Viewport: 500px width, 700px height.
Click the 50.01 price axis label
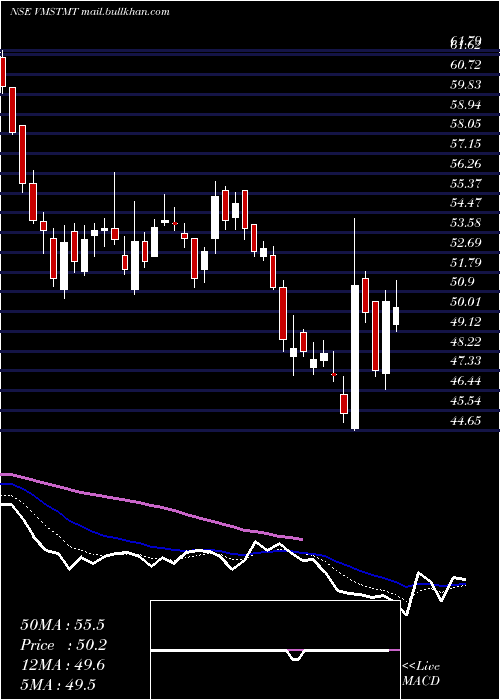click(466, 302)
